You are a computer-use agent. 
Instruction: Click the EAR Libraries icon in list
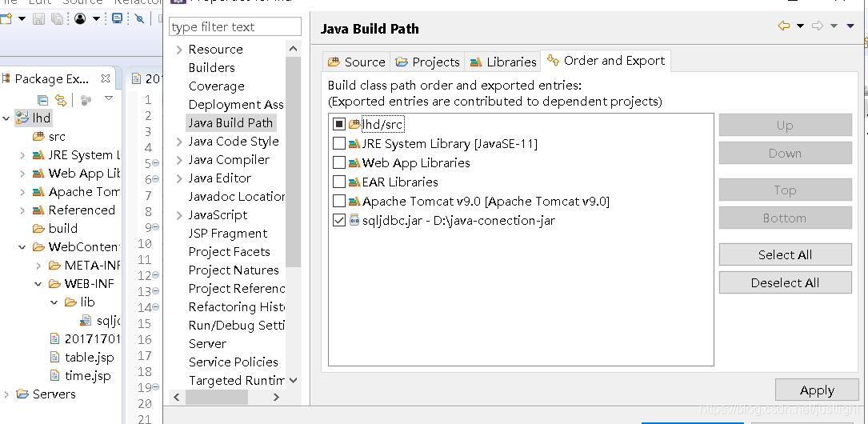click(x=354, y=182)
